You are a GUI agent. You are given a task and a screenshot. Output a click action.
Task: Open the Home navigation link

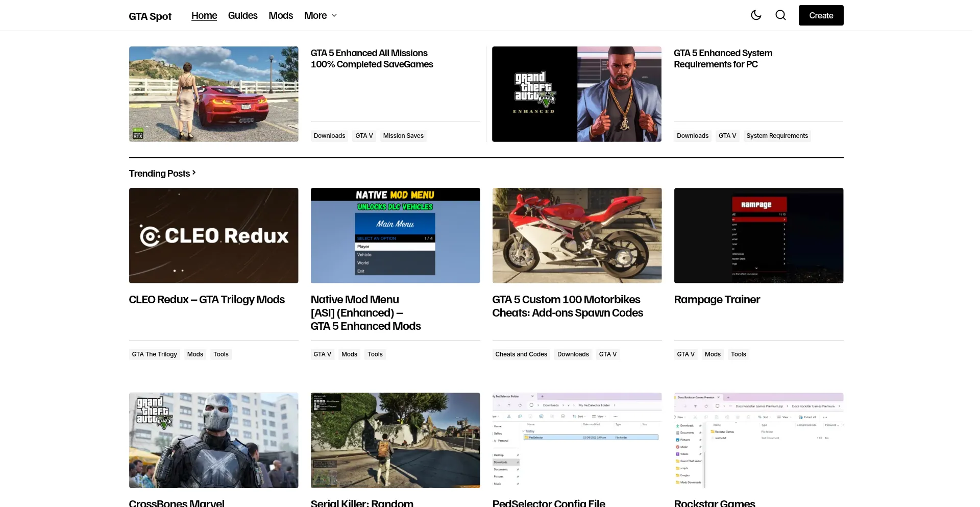click(204, 16)
